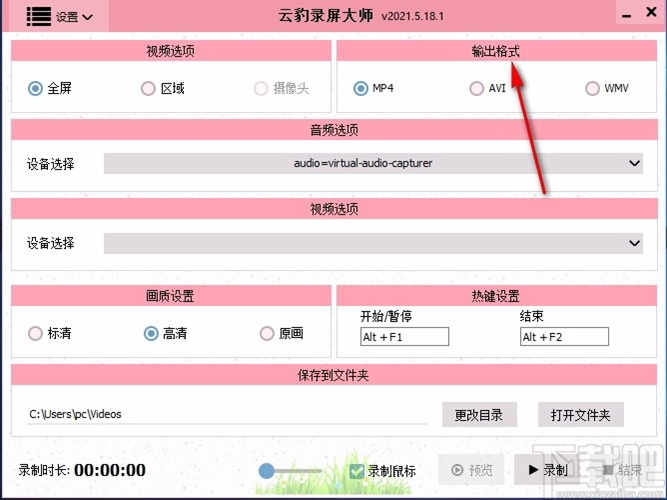This screenshot has width=667, height=500.
Task: Open the video device selection dropdown
Action: [x=373, y=243]
